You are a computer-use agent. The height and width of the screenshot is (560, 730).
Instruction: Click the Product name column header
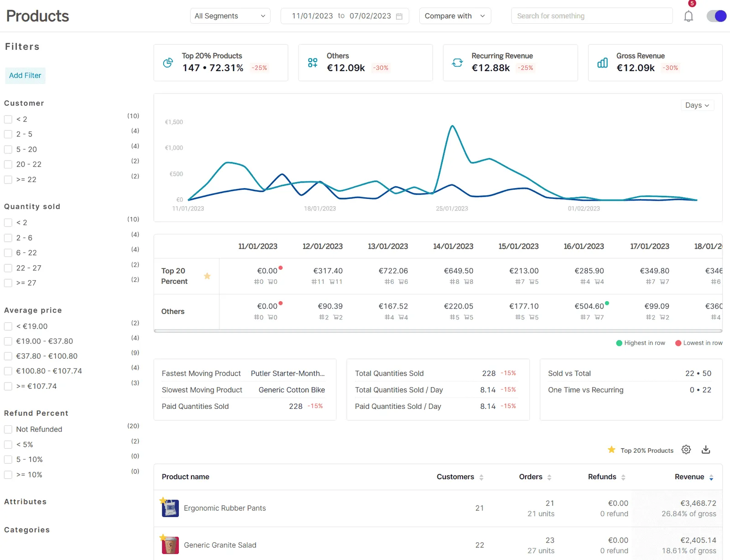(186, 477)
